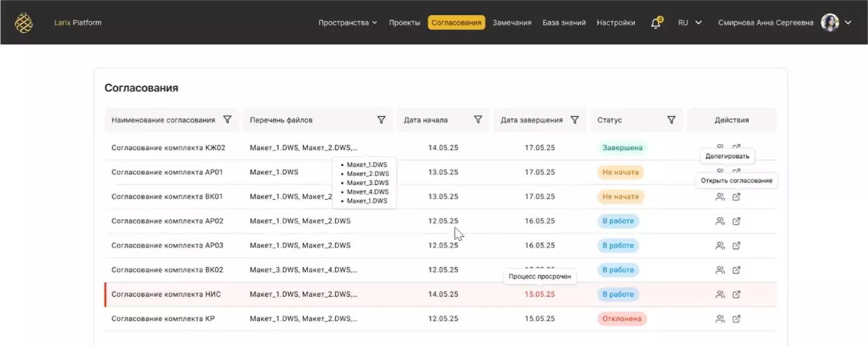868x346 pixels.
Task: Click the Дата начала filter icon
Action: pos(477,120)
